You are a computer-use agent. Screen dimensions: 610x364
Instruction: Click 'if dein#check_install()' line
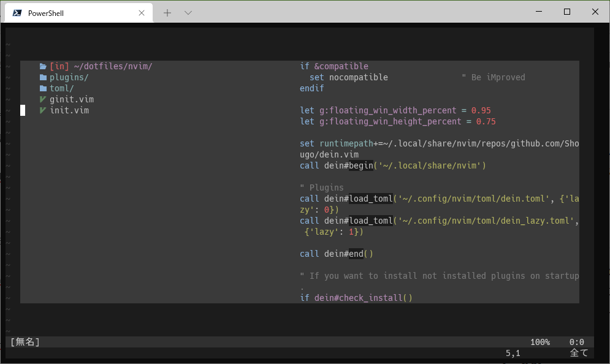(x=356, y=298)
